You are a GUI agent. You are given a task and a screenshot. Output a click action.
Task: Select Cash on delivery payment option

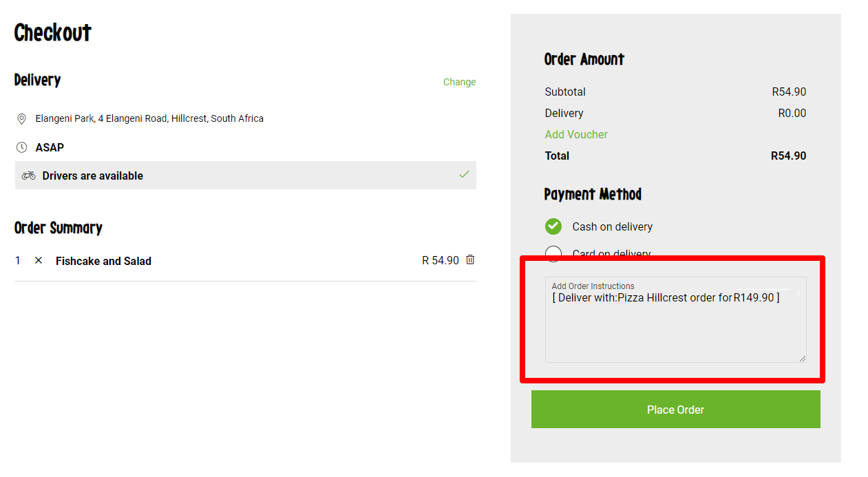553,226
